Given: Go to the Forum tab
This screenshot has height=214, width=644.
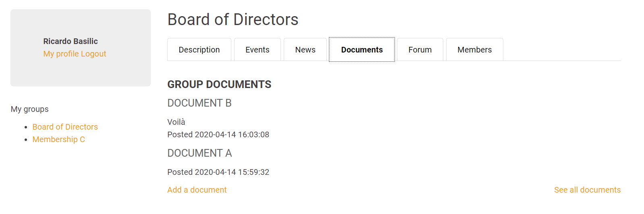Looking at the screenshot, I should click(x=420, y=50).
